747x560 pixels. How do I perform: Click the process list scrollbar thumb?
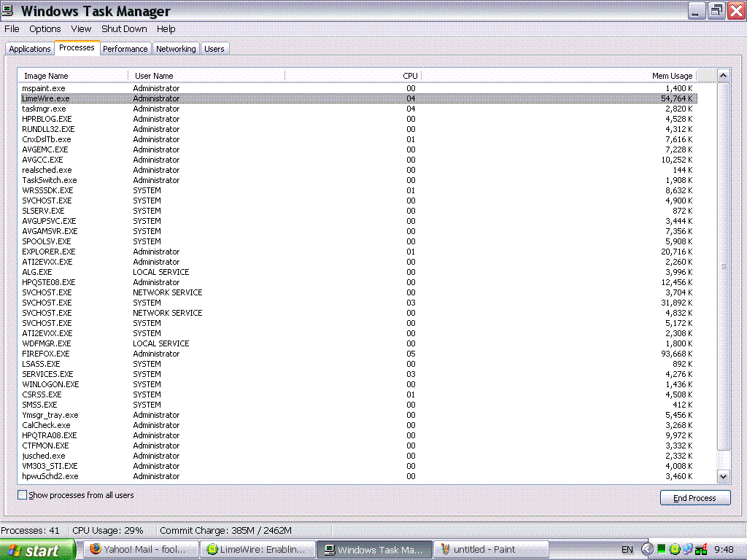(x=723, y=266)
